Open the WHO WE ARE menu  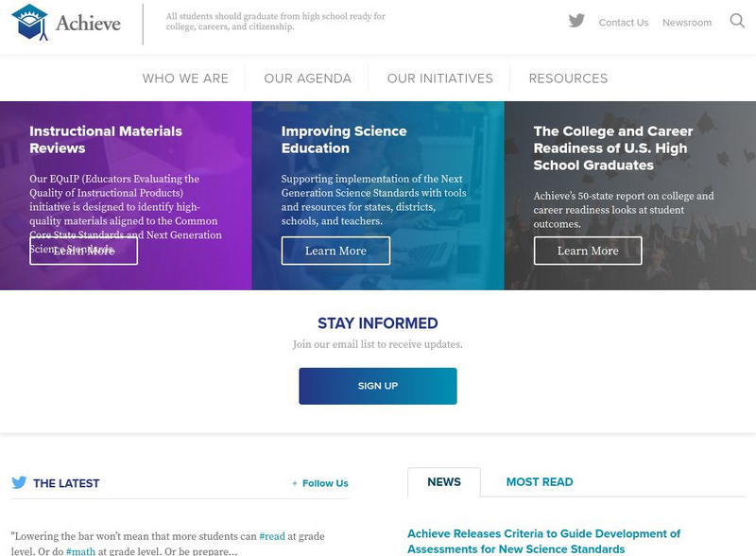point(186,78)
